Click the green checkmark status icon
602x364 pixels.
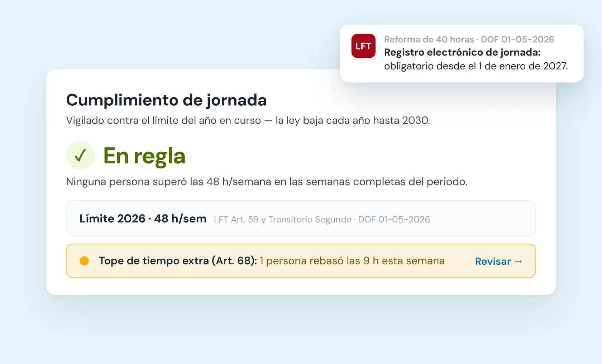pos(80,155)
